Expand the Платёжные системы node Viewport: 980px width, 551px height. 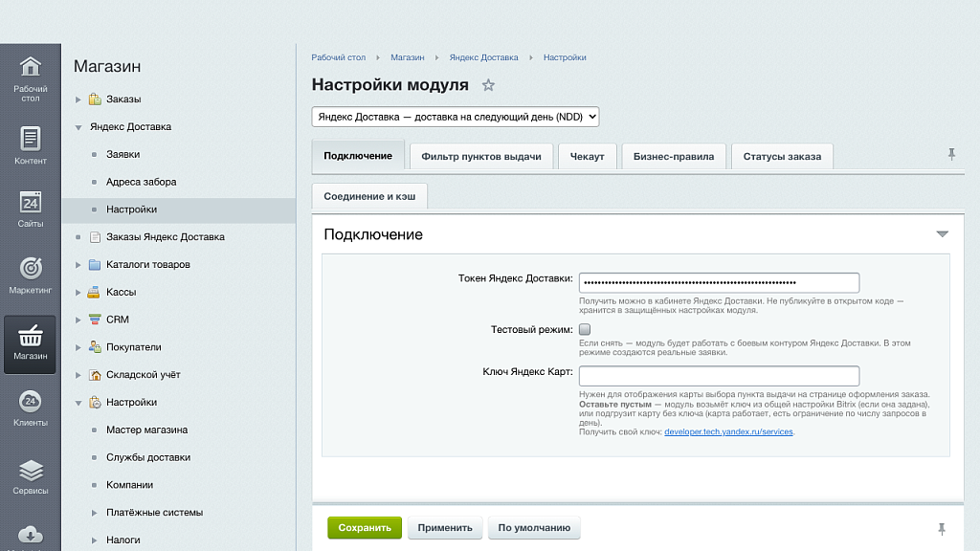click(95, 513)
